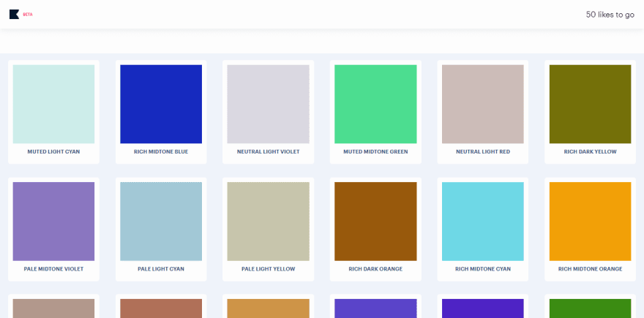Like the Rich Dark Yellow swatch

pos(590,105)
